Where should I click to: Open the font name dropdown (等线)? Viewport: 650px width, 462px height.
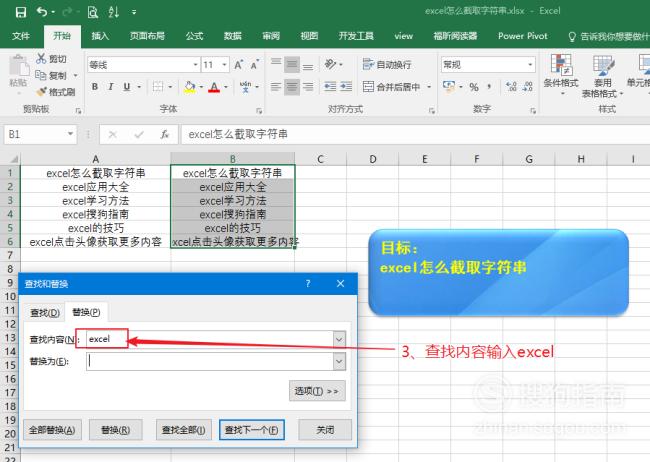coord(195,65)
